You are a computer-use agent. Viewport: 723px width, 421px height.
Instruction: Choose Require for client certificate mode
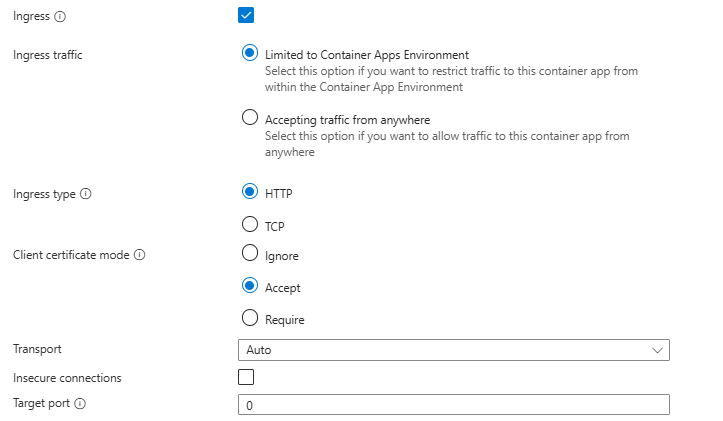pyautogui.click(x=250, y=318)
